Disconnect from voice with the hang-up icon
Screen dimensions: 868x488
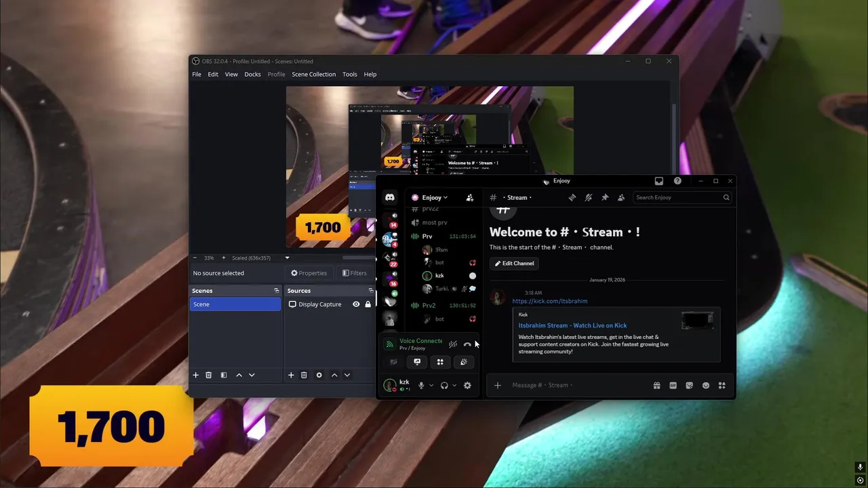click(x=467, y=344)
